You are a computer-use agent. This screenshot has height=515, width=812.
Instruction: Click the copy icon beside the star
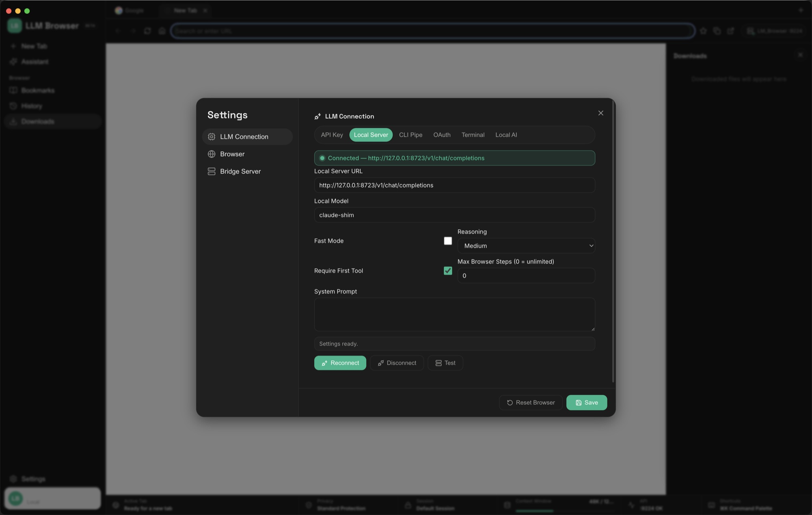click(x=717, y=31)
